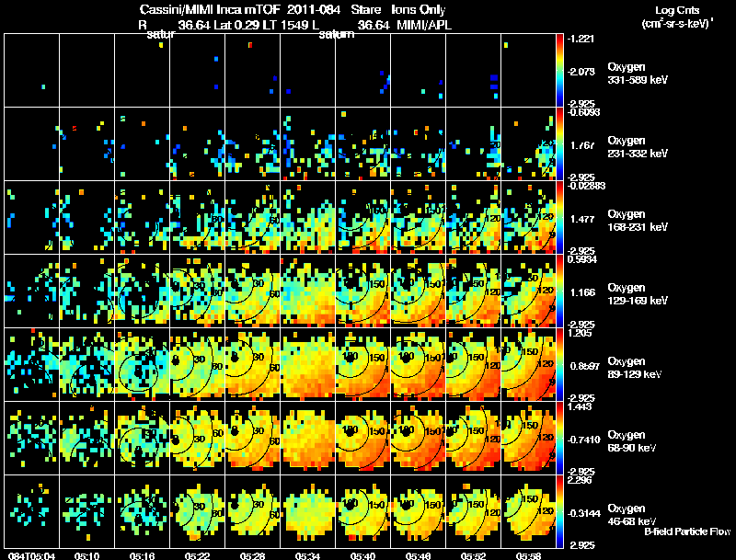
Task: Click the 084T05:04 start time label
Action: pos(31,555)
